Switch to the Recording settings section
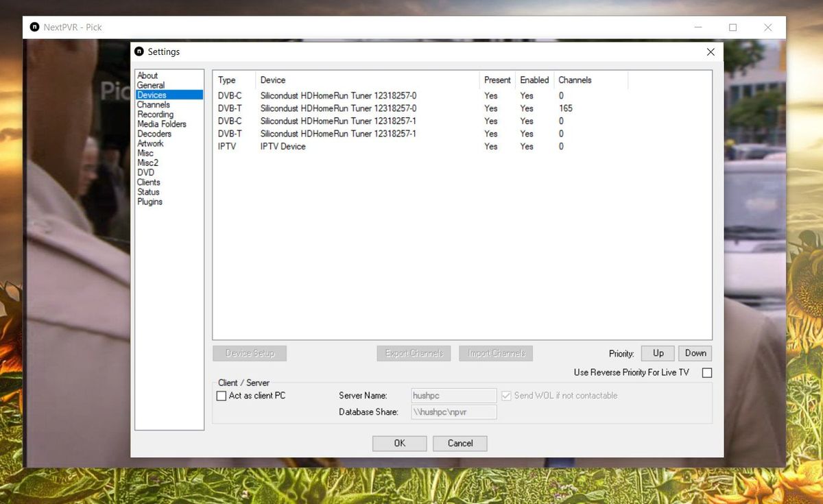Screen dimensions: 823x504 pos(155,114)
